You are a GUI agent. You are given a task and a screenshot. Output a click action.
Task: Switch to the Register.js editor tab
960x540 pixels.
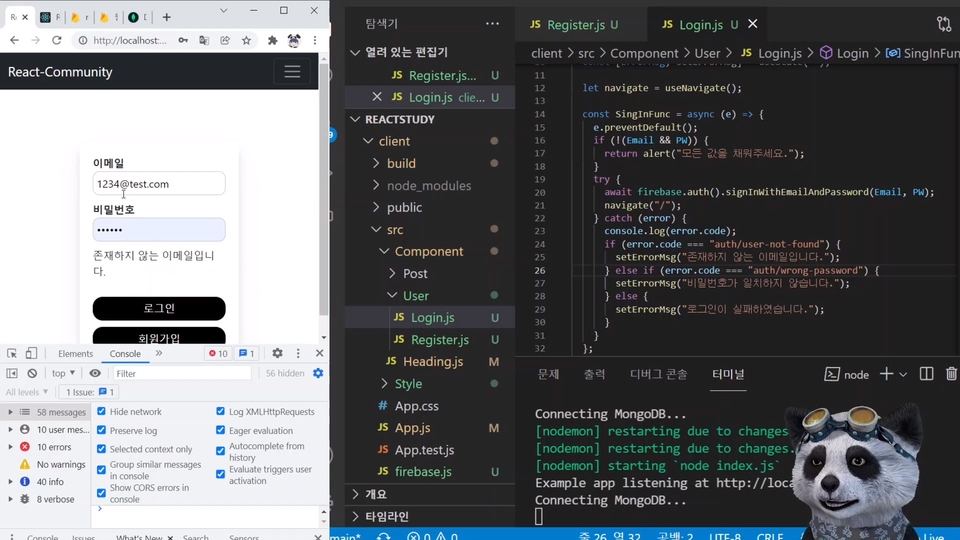[574, 24]
